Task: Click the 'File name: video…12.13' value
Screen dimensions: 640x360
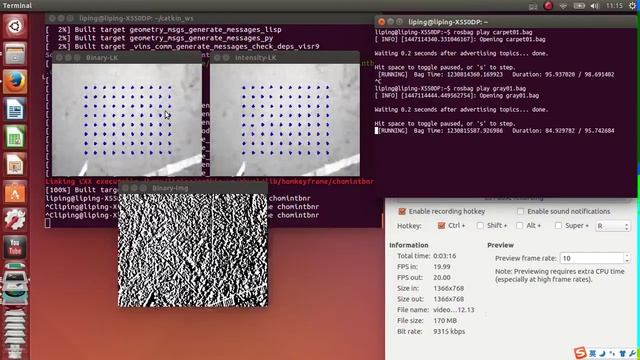Action: (x=453, y=310)
